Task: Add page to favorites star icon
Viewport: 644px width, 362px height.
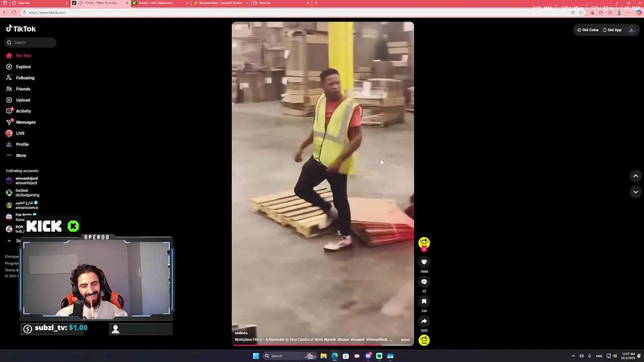Action: pyautogui.click(x=581, y=13)
